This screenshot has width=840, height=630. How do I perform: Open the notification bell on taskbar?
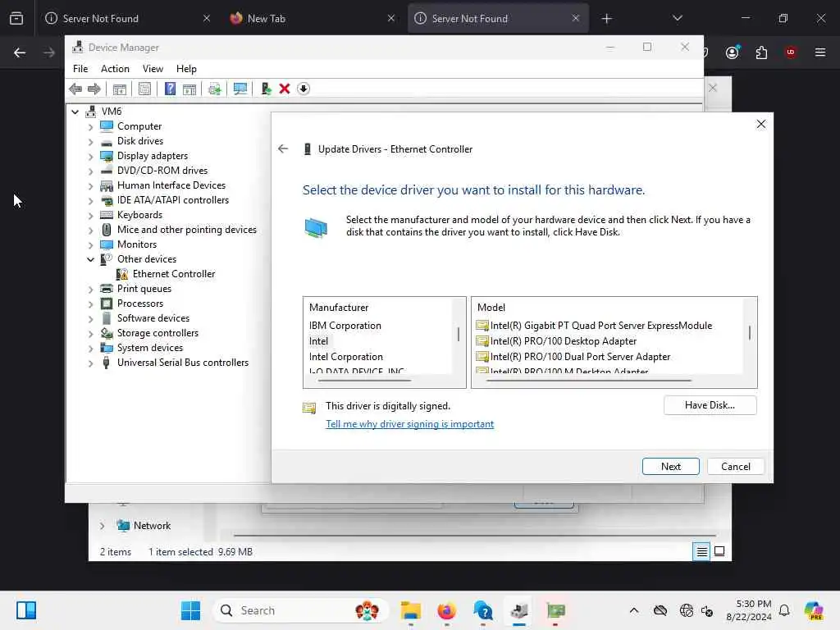click(784, 610)
